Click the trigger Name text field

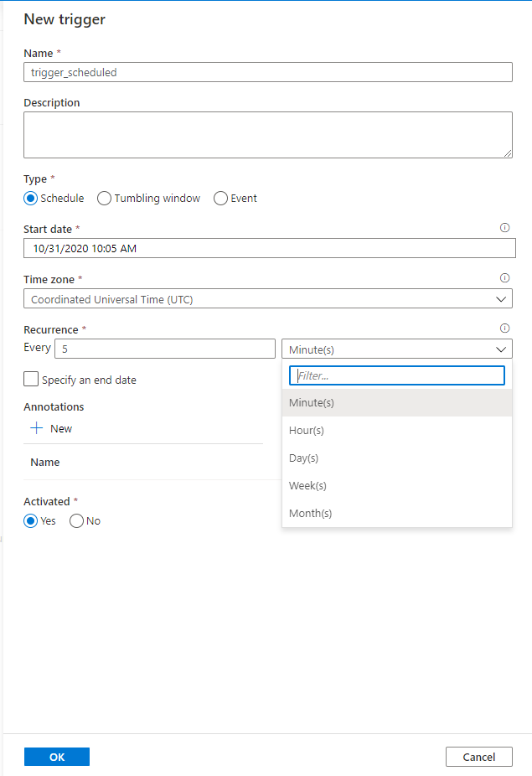pos(267,72)
